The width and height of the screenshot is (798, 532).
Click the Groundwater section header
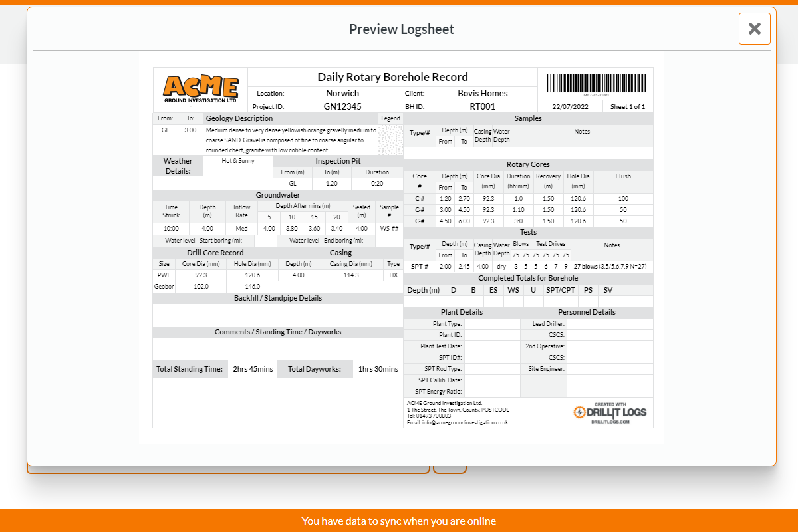(x=278, y=195)
